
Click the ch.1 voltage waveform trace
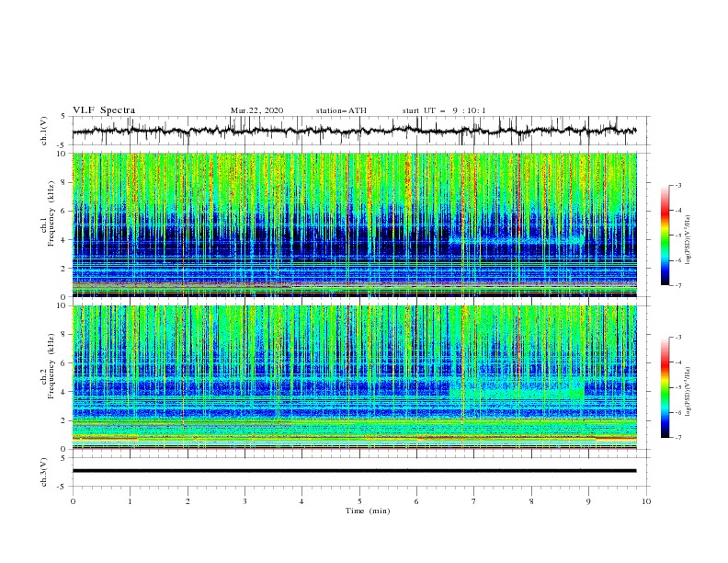tap(354, 131)
